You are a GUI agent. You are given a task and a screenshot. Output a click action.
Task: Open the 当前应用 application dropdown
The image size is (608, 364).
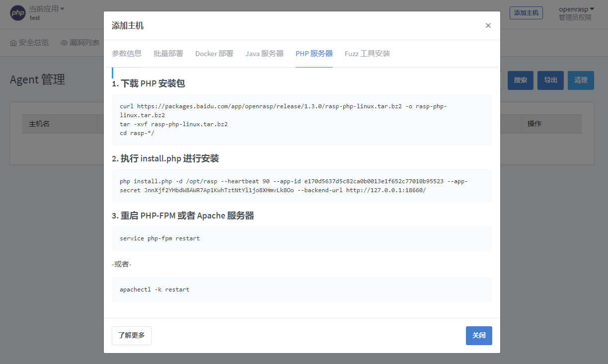pos(47,9)
